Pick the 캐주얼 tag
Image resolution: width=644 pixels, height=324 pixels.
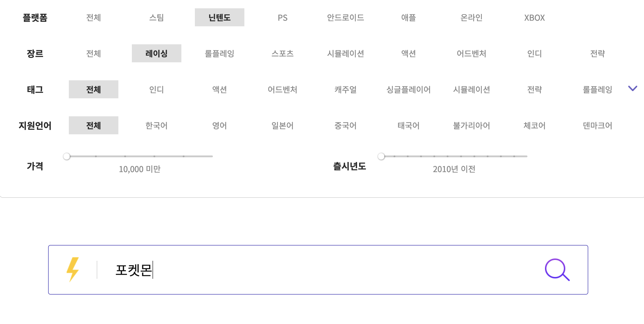tap(345, 90)
